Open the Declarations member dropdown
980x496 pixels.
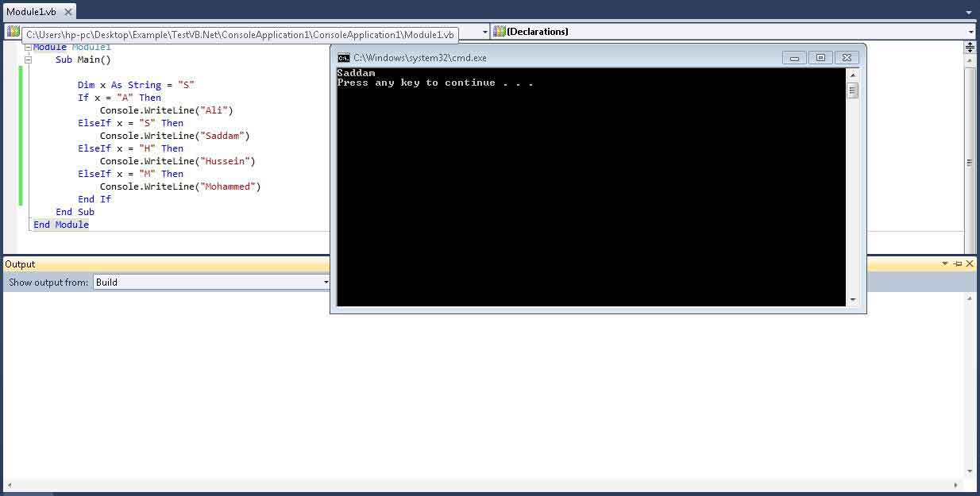[970, 32]
